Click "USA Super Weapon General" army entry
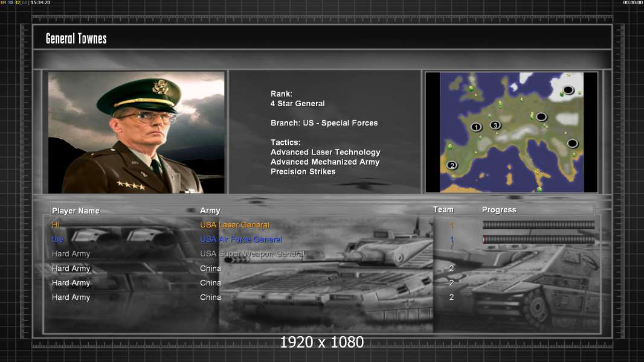The image size is (644, 362). point(253,254)
